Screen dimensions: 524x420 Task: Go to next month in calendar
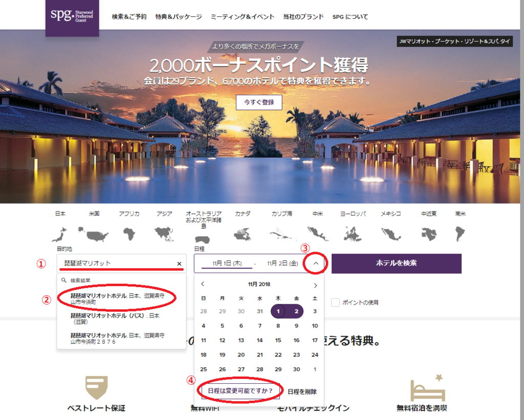315,285
